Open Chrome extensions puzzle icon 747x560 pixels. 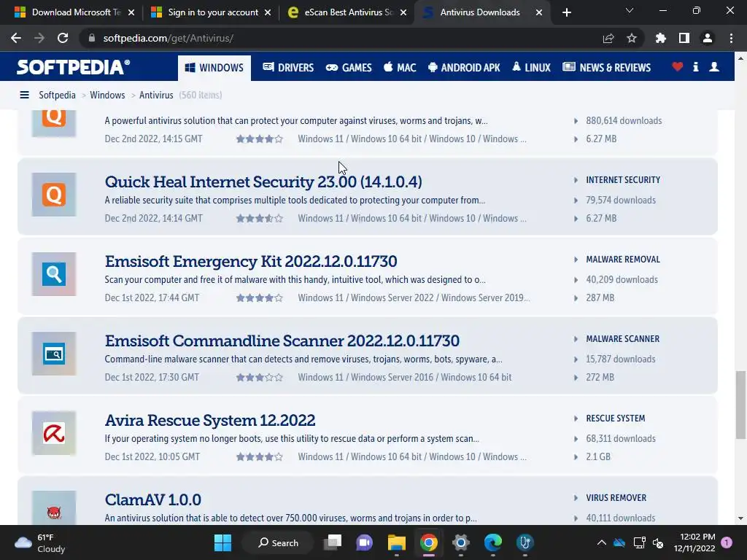[x=660, y=38]
